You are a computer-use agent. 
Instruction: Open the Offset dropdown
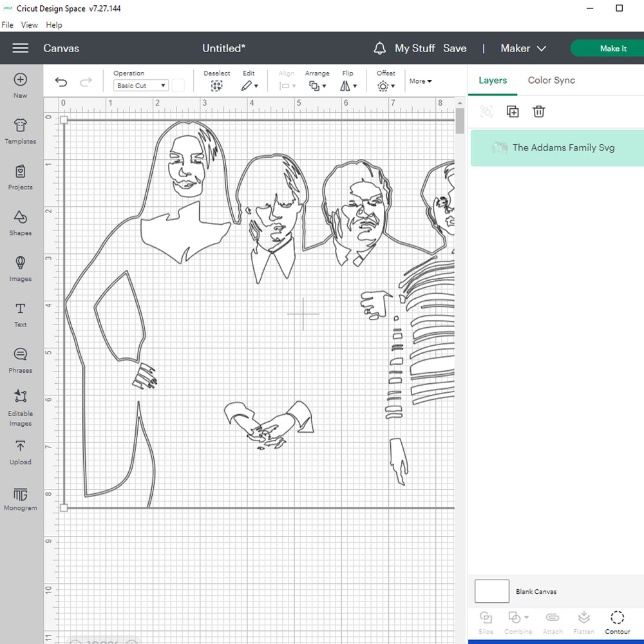click(x=386, y=86)
